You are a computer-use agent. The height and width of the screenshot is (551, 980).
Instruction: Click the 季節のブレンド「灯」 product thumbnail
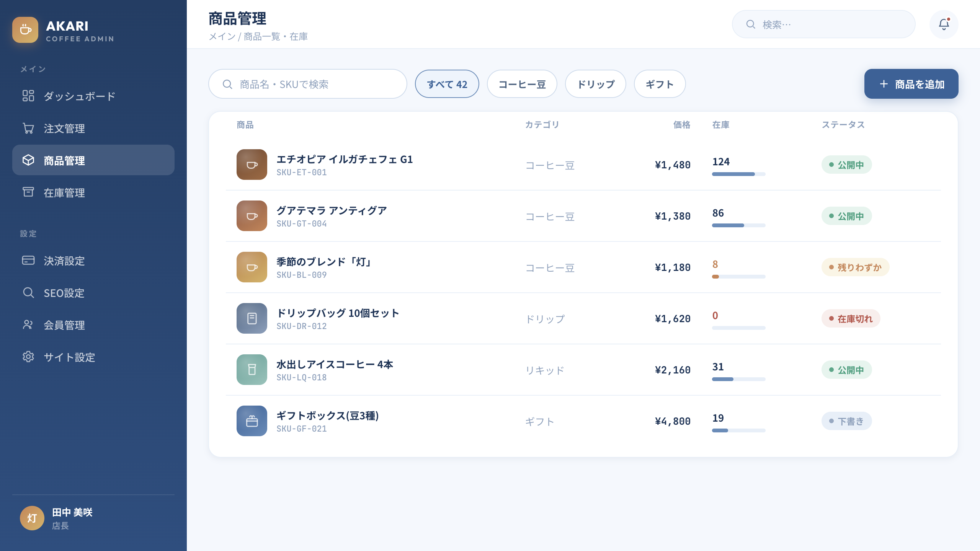(x=252, y=267)
